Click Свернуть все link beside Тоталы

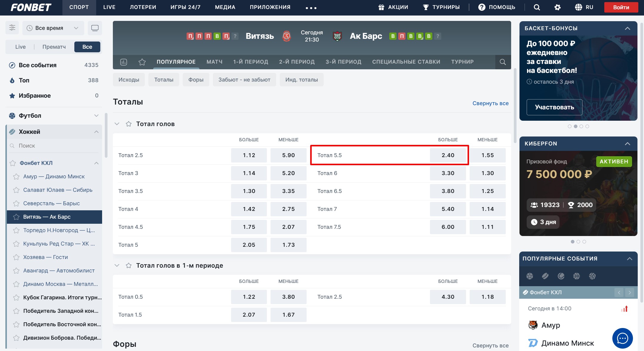[490, 103]
